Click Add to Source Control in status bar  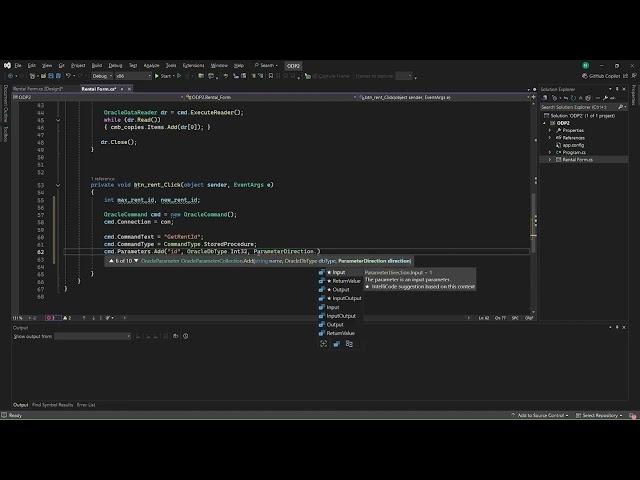click(x=539, y=416)
